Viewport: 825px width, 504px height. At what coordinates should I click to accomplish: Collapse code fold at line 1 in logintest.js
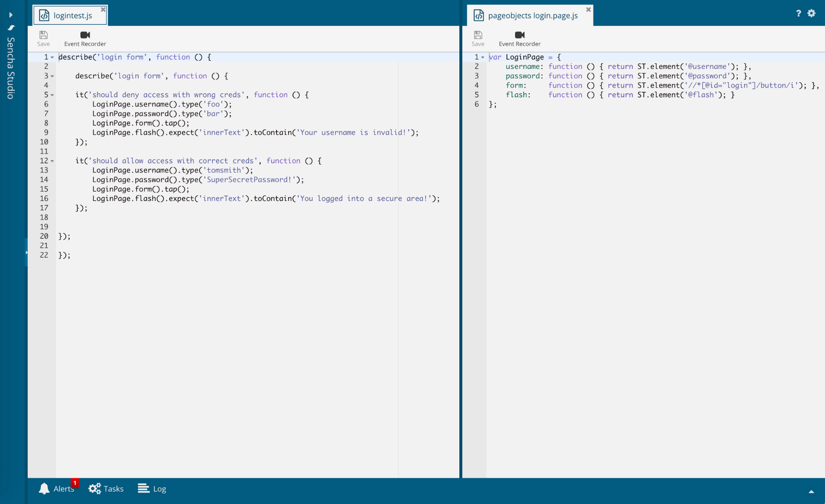point(52,57)
